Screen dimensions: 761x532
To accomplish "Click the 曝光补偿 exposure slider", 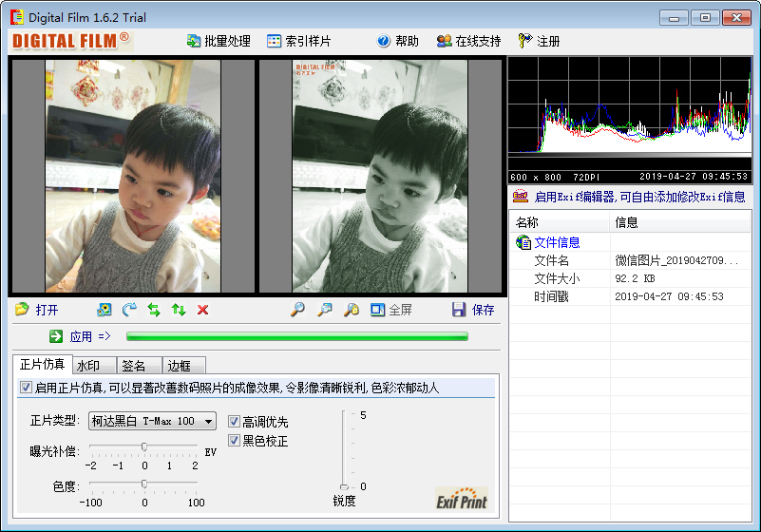I will (143, 446).
